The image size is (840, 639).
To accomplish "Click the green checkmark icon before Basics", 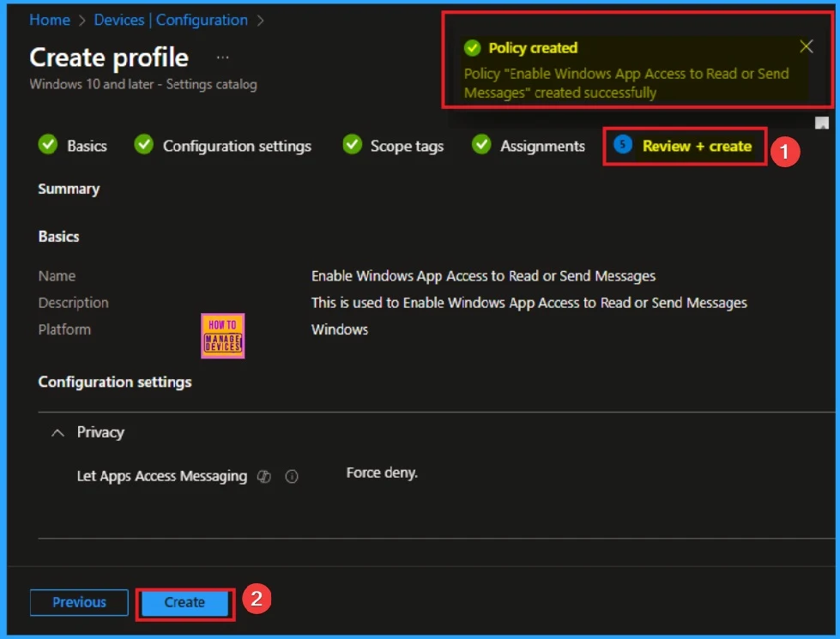I will click(x=48, y=145).
